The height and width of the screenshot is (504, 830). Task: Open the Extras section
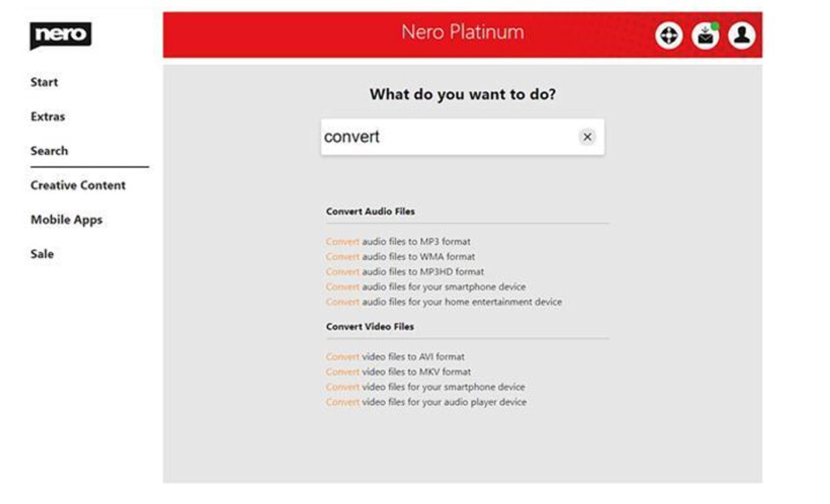click(48, 117)
